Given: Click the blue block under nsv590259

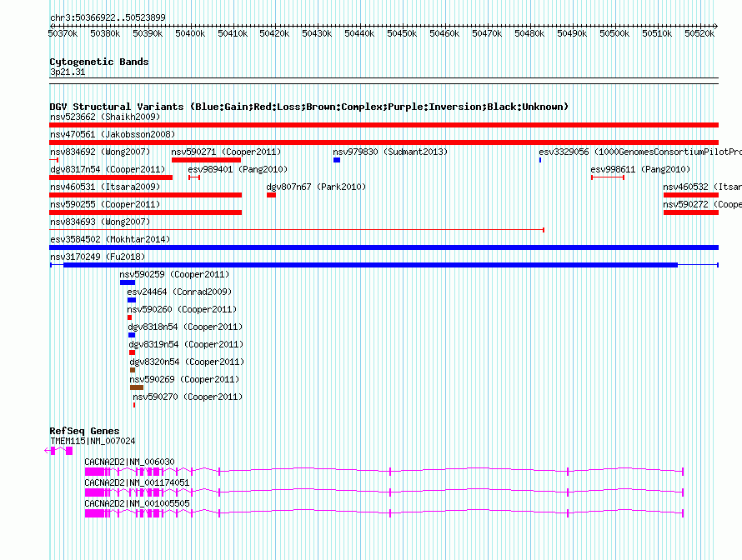Looking at the screenshot, I should (128, 282).
